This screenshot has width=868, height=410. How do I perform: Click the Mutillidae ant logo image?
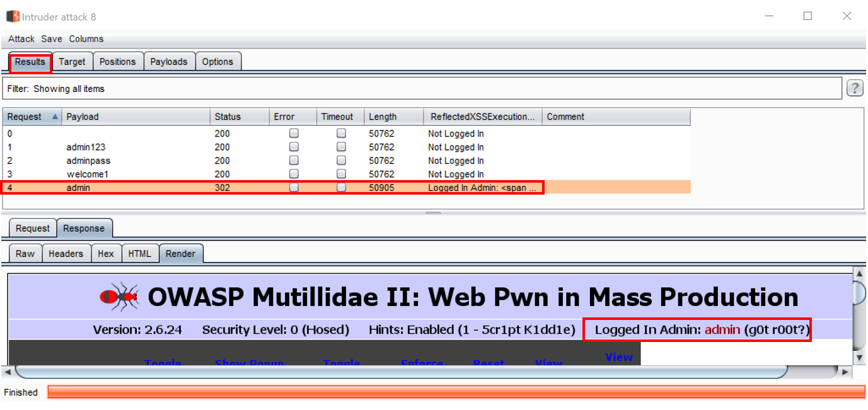click(x=119, y=297)
